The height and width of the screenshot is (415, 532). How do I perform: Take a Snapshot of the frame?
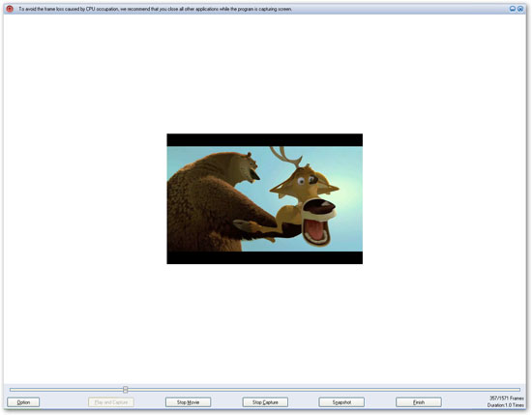[341, 402]
